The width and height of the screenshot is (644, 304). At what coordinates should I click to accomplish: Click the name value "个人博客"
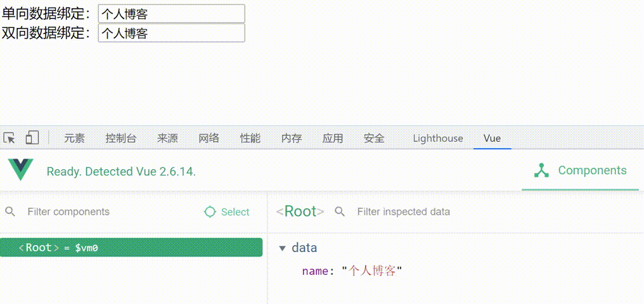click(372, 271)
